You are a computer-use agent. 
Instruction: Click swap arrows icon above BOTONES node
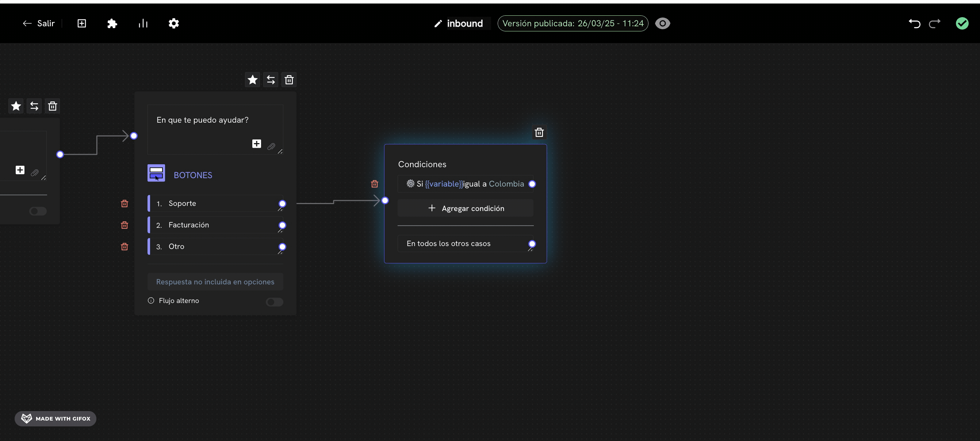271,80
